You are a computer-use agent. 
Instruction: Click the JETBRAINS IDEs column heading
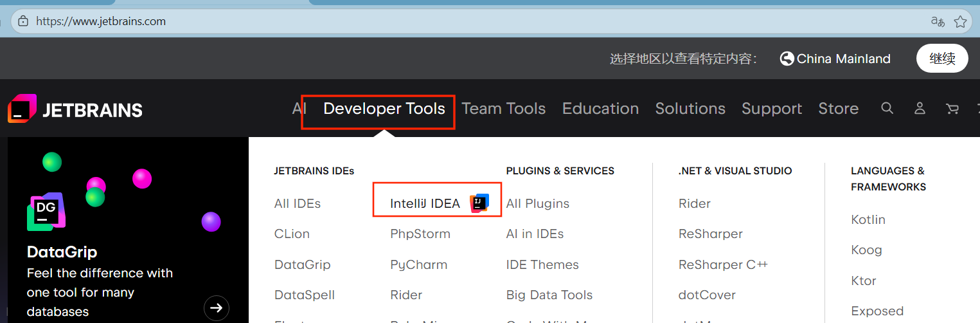pyautogui.click(x=314, y=171)
